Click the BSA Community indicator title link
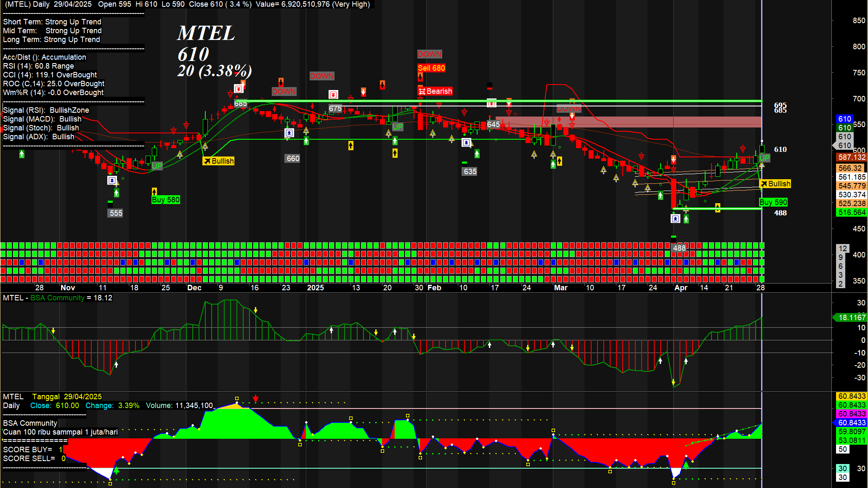Image resolution: width=868 pixels, height=488 pixels. tap(57, 298)
